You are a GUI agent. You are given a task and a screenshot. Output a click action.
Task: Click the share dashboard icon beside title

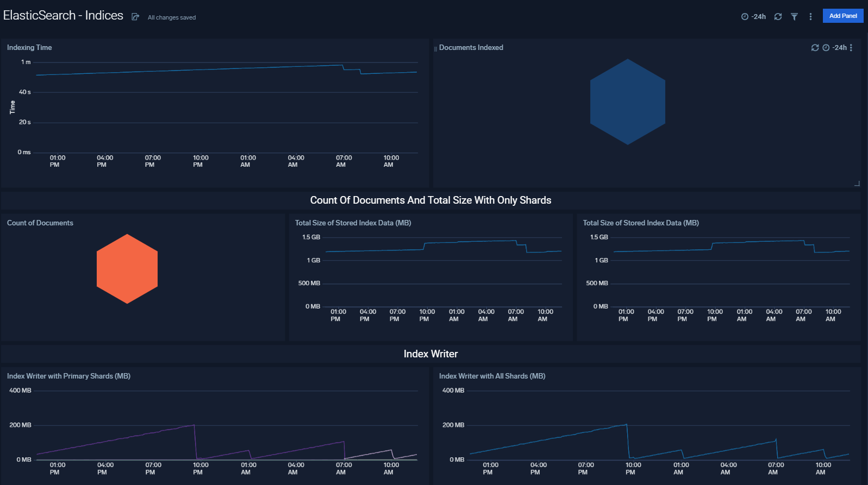point(135,17)
